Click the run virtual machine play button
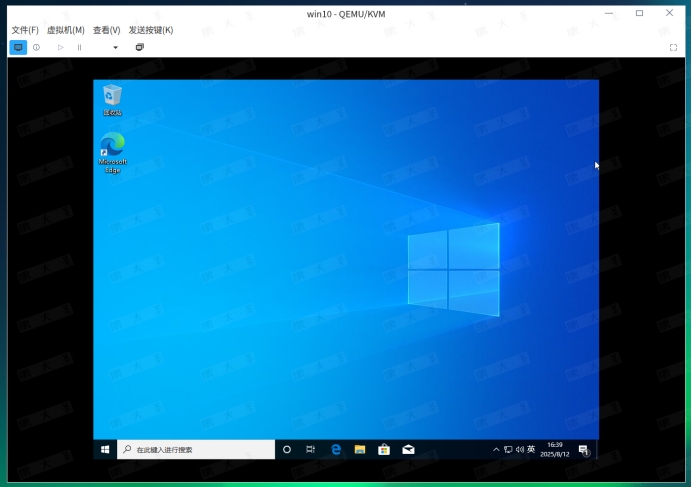 (x=60, y=47)
